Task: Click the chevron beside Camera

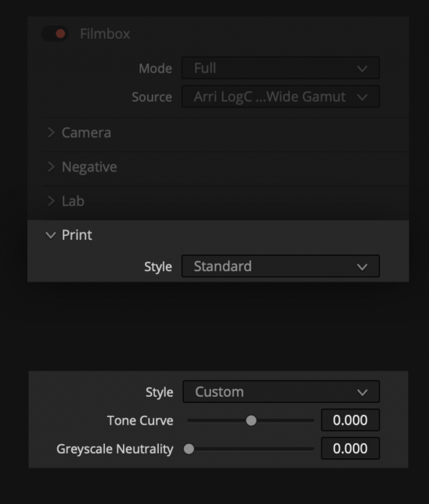Action: pos(51,133)
